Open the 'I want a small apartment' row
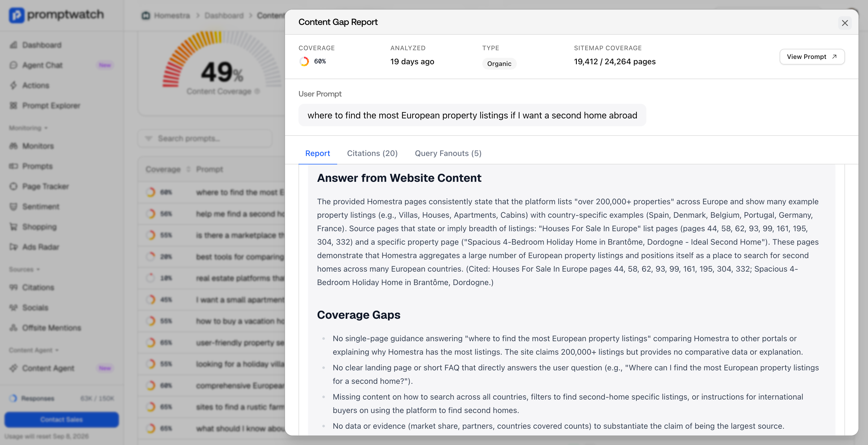Image resolution: width=868 pixels, height=445 pixels. (212, 300)
